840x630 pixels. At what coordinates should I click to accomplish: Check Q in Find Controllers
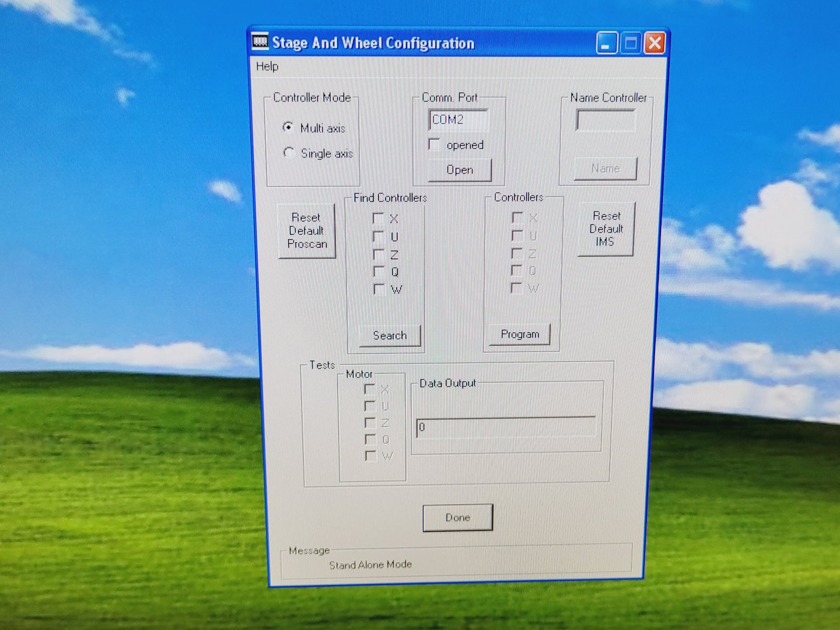tap(379, 271)
